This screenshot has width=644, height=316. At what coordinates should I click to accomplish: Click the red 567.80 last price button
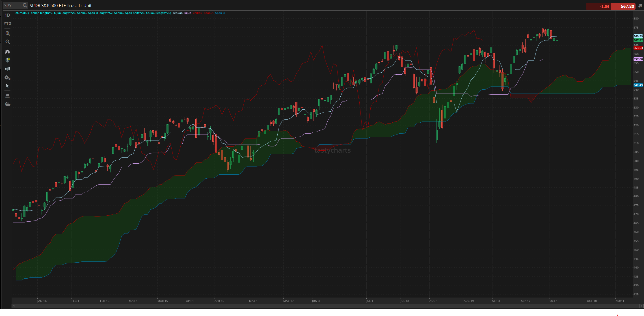click(x=623, y=6)
